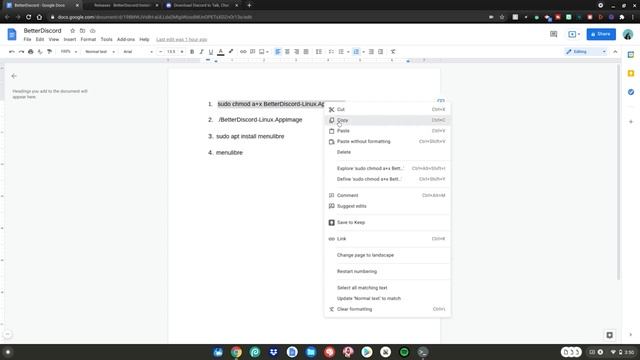The width and height of the screenshot is (640, 360).
Task: Select Center align
Action: coord(287,52)
